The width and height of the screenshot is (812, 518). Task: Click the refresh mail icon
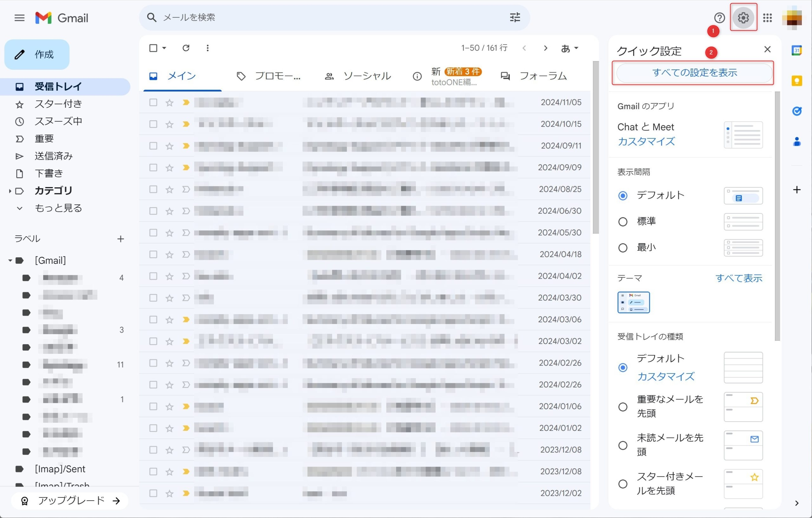(186, 48)
